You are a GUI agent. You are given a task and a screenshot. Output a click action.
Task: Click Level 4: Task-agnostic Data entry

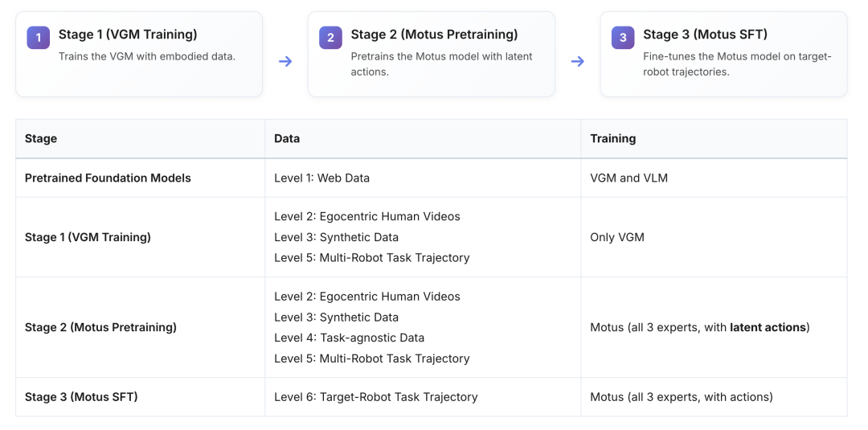pyautogui.click(x=349, y=338)
